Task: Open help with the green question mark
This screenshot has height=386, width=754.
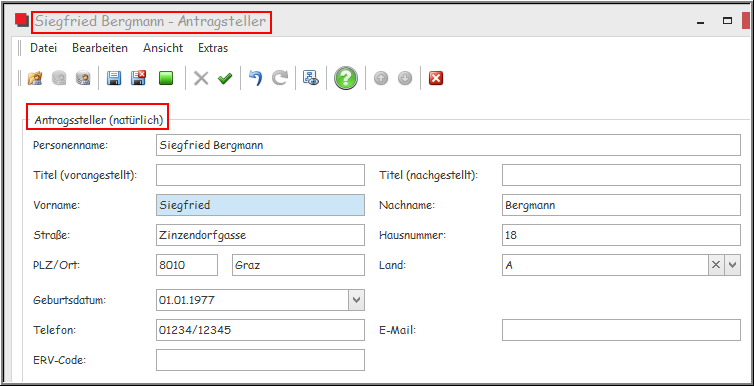Action: pyautogui.click(x=346, y=78)
